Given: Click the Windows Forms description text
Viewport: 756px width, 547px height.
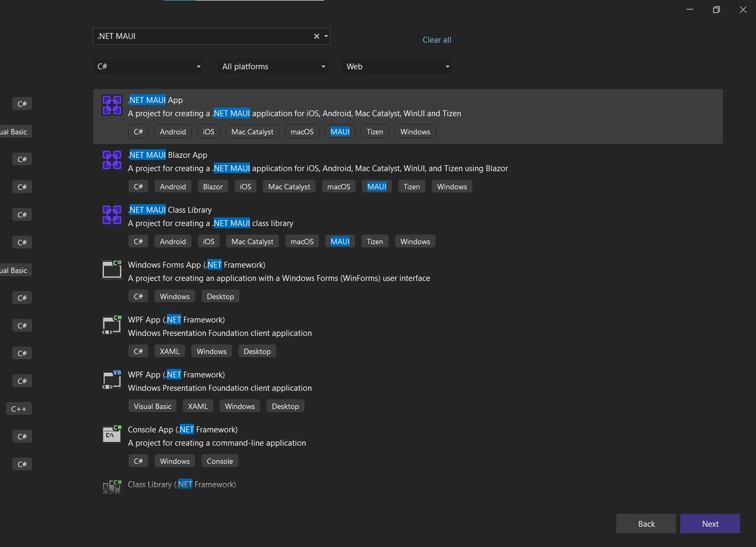Looking at the screenshot, I should (x=279, y=278).
